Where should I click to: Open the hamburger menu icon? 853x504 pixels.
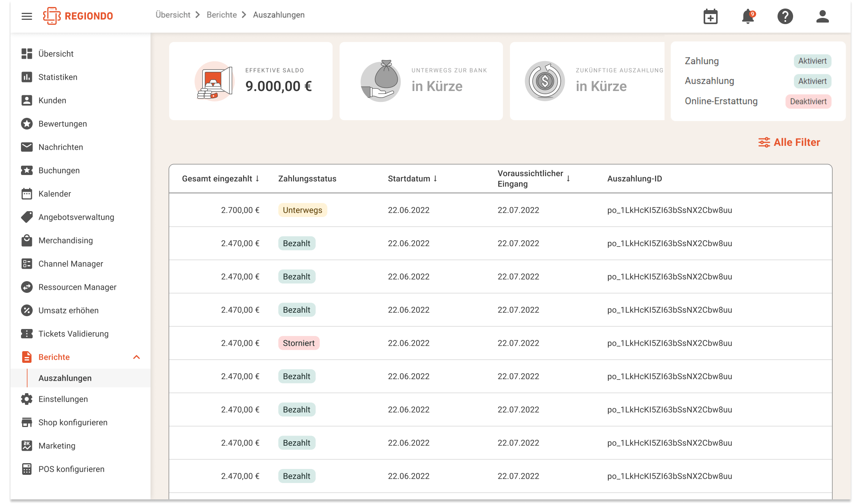pyautogui.click(x=27, y=16)
